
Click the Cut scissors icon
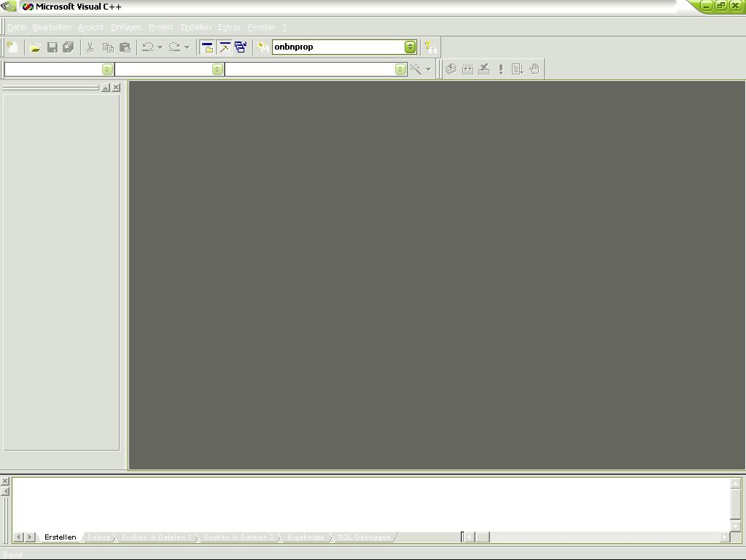(90, 47)
